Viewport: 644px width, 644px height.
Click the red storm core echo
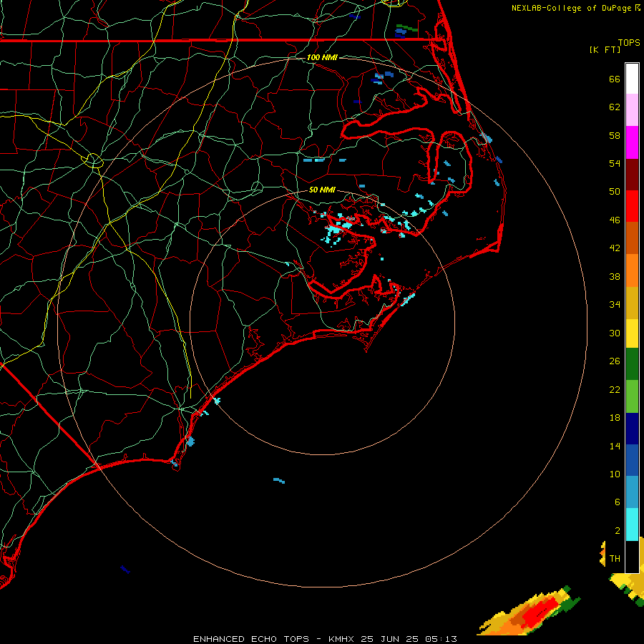pos(542,611)
